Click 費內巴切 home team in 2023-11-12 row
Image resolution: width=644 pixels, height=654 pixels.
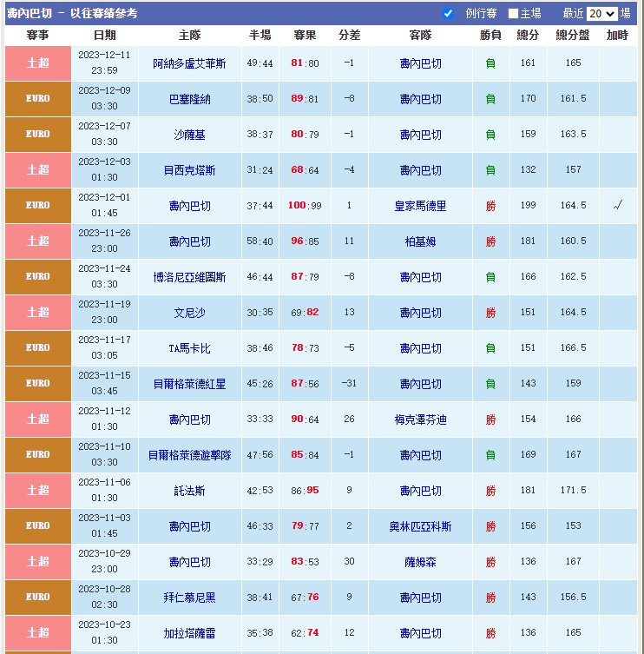(189, 419)
